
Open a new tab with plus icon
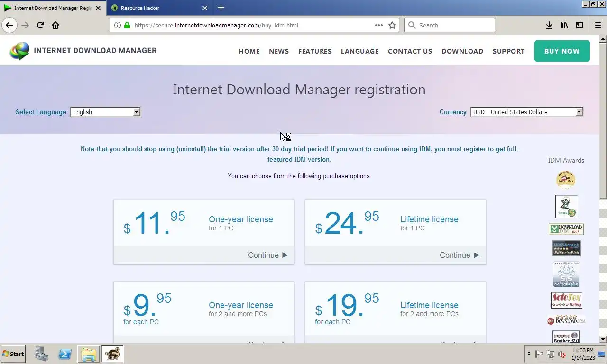221,8
